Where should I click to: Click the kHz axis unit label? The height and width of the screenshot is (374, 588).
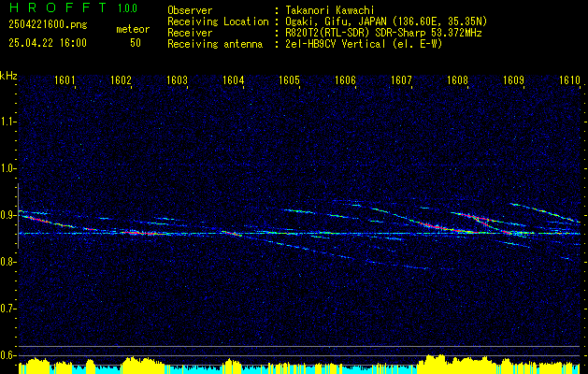click(8, 76)
